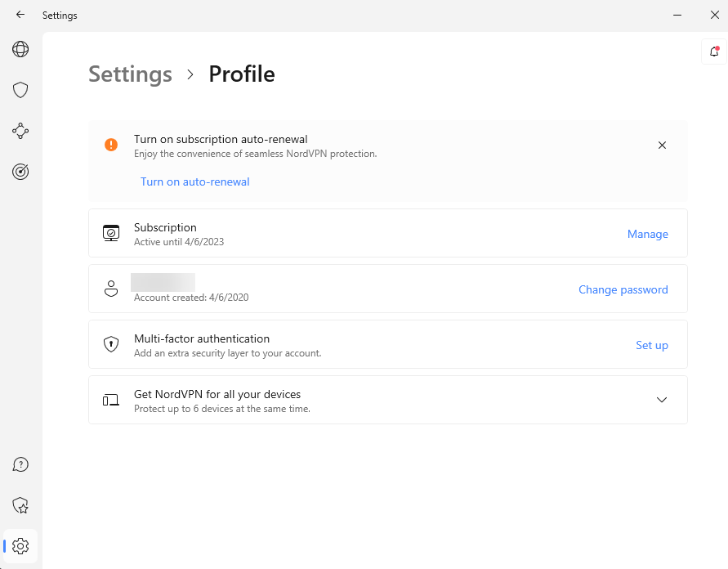Click Change password link

pyautogui.click(x=623, y=289)
